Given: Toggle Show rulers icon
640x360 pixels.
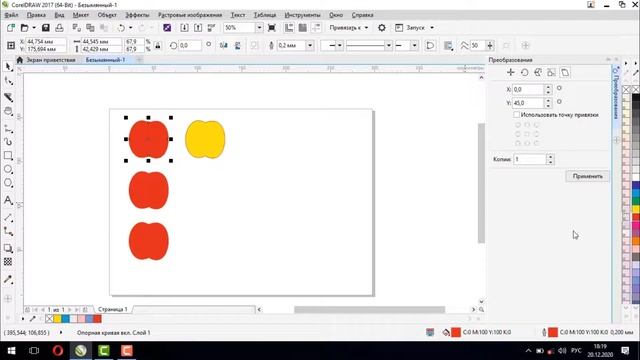Looking at the screenshot, I should 289,28.
